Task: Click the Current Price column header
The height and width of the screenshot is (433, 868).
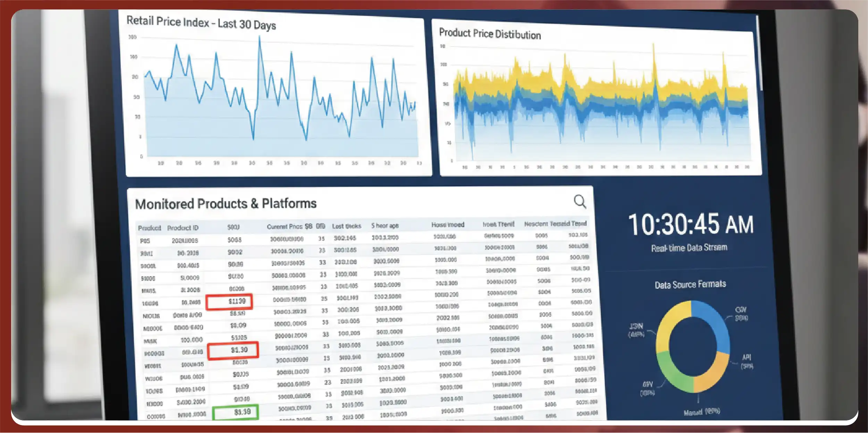Action: tap(289, 227)
